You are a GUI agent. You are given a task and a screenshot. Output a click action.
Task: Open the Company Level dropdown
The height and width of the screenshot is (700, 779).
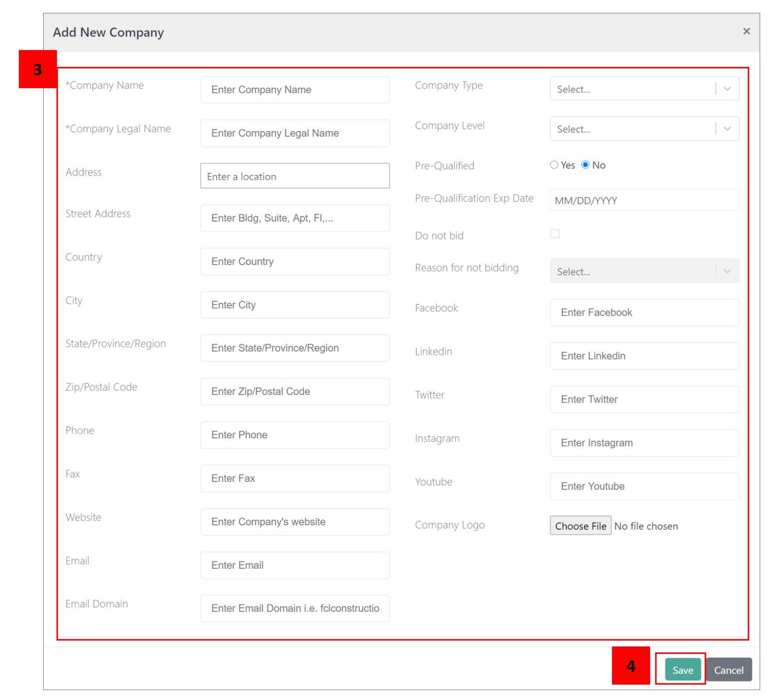click(x=634, y=129)
